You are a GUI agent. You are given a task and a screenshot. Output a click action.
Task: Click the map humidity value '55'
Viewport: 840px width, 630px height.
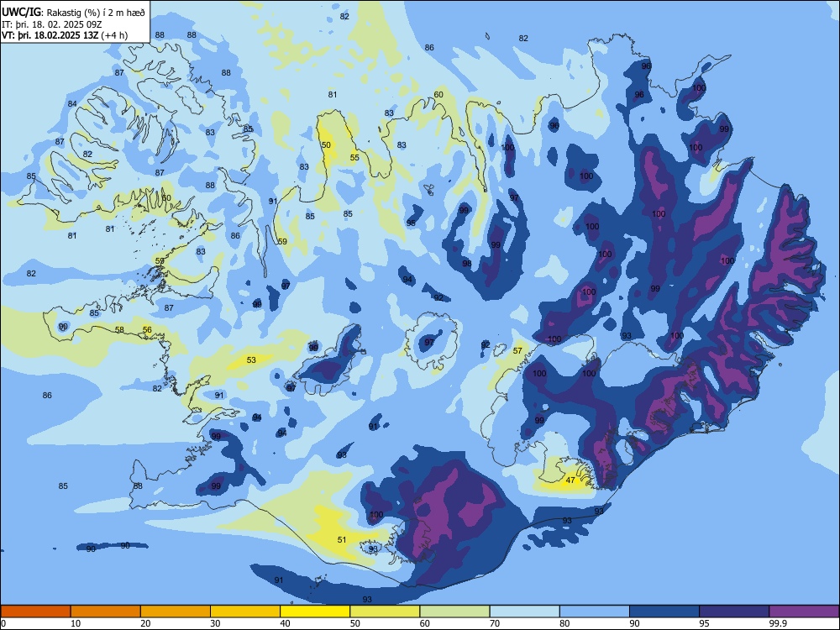pyautogui.click(x=354, y=158)
